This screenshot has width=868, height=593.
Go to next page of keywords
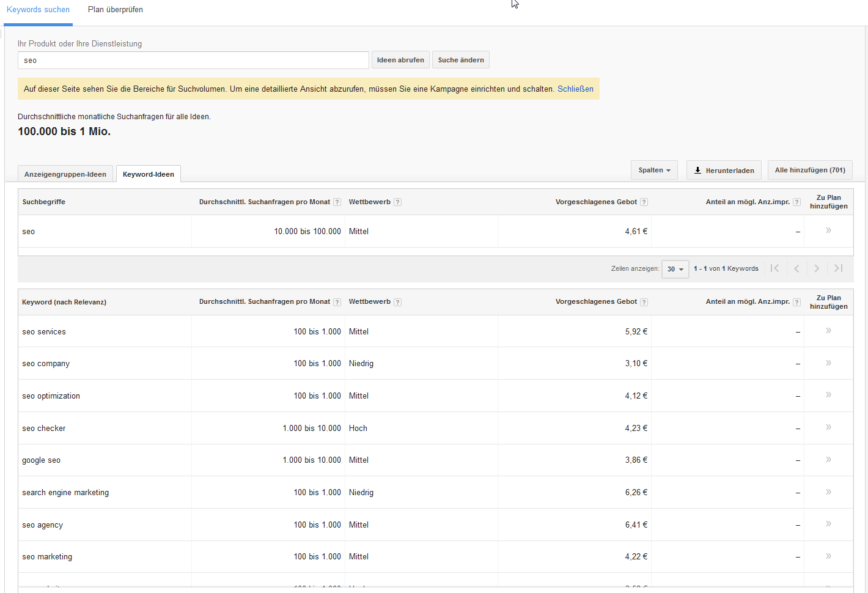point(817,268)
